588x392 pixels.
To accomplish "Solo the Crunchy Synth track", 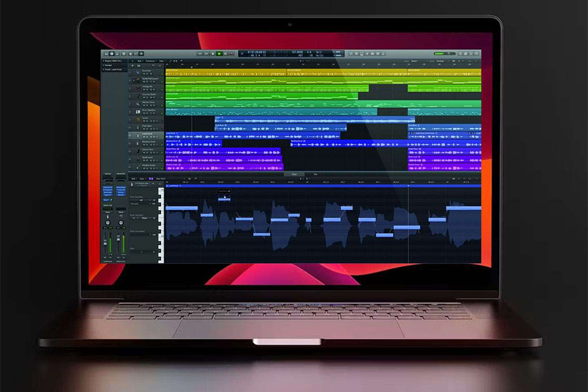I will [x=147, y=97].
